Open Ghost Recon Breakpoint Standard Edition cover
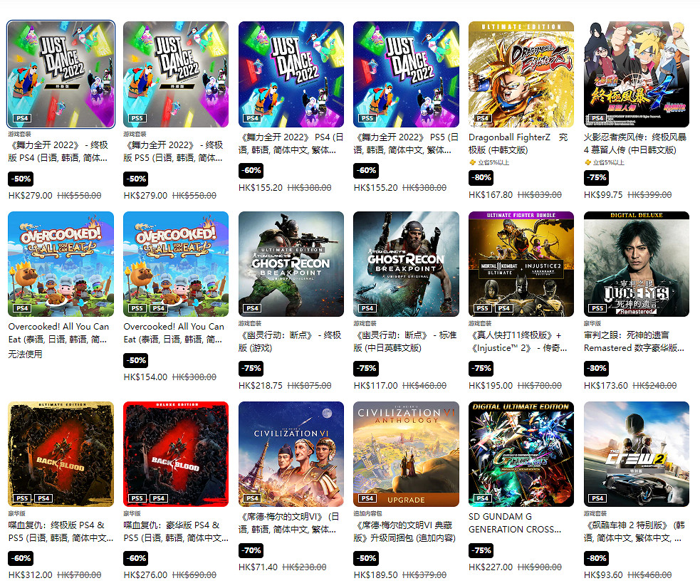Viewport: 700px width, 588px height. [x=406, y=264]
